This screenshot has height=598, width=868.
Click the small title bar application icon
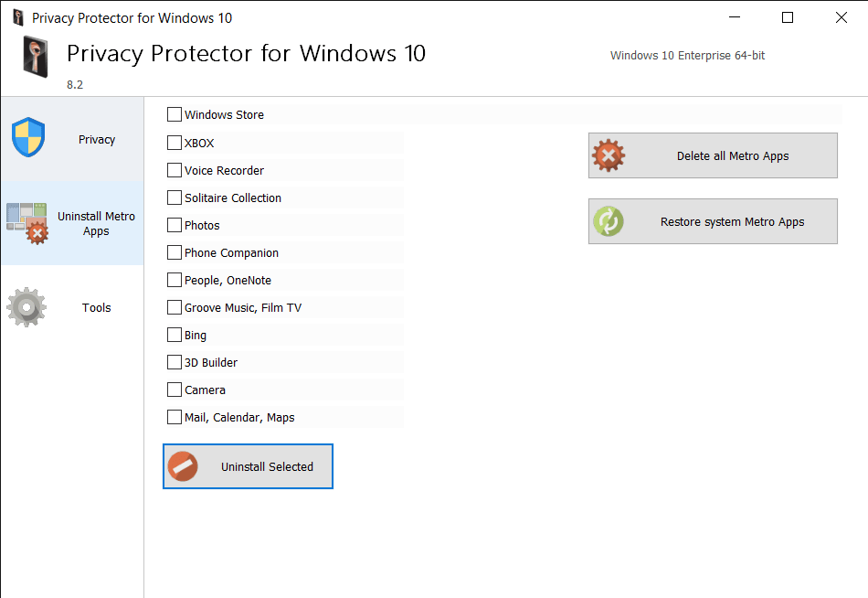coord(18,17)
